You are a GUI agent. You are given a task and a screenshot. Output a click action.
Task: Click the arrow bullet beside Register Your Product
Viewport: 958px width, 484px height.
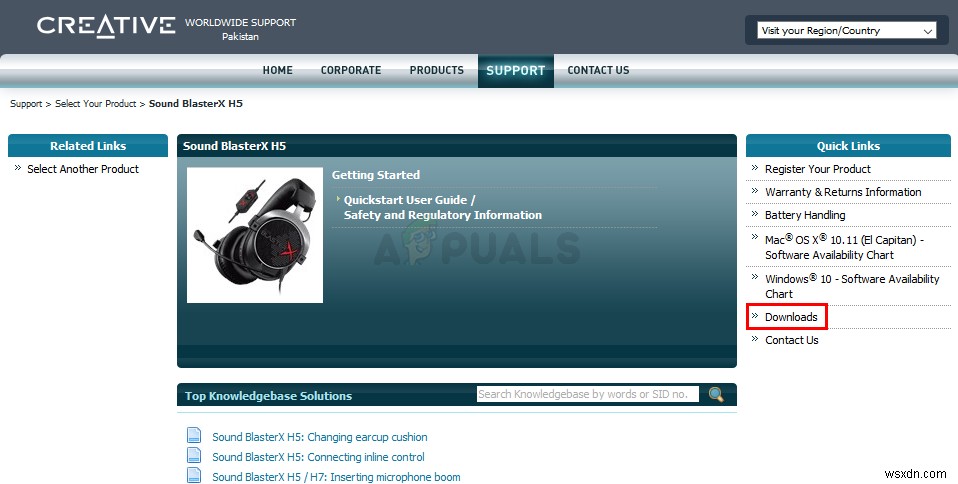755,167
